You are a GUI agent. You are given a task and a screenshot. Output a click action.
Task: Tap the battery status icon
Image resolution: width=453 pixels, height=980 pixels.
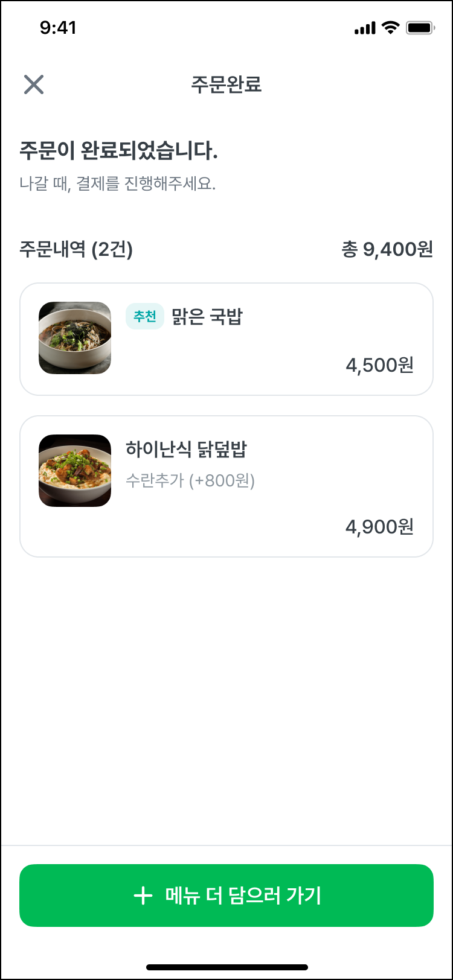click(420, 28)
